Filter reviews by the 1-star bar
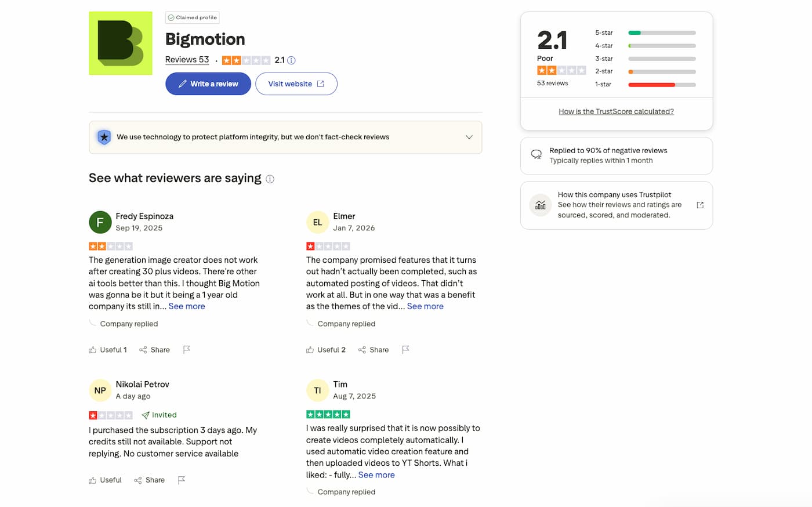 661,85
